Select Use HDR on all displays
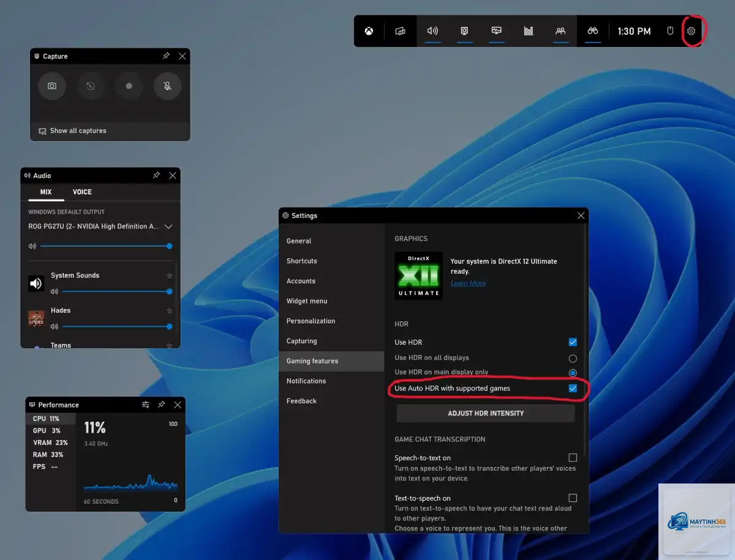Screen dimensions: 735x560 pos(573,358)
